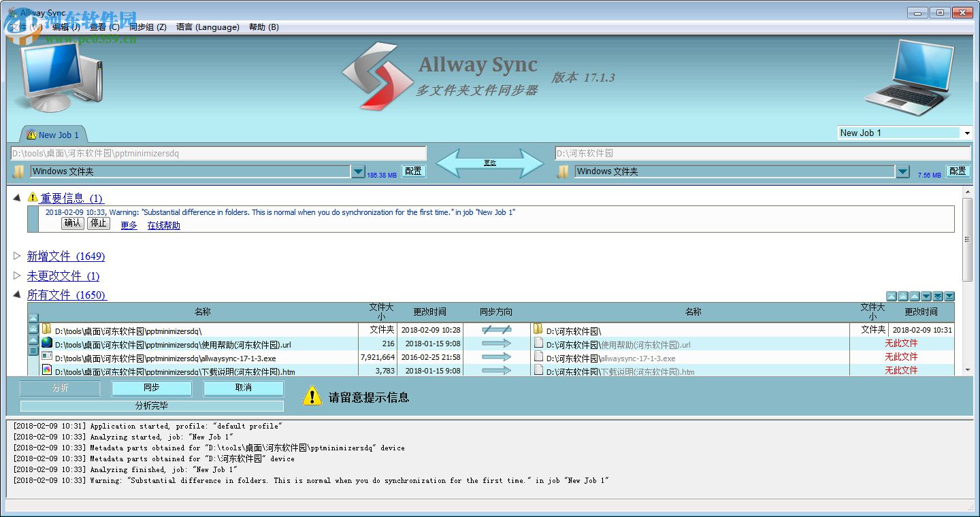Image resolution: width=980 pixels, height=517 pixels.
Task: Click the 确认 button to acknowledge the warning
Action: (71, 223)
